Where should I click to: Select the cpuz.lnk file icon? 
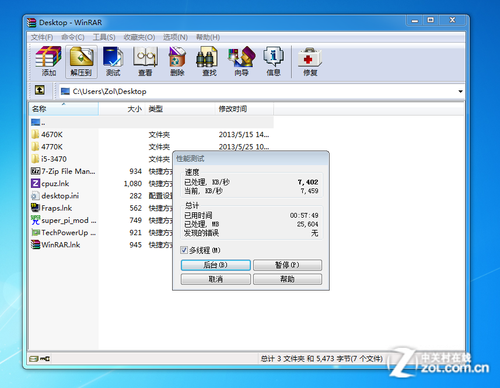[35, 183]
